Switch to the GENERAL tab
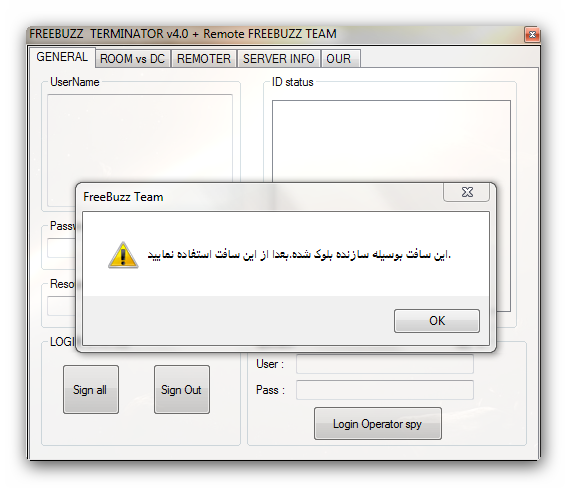 click(x=62, y=57)
